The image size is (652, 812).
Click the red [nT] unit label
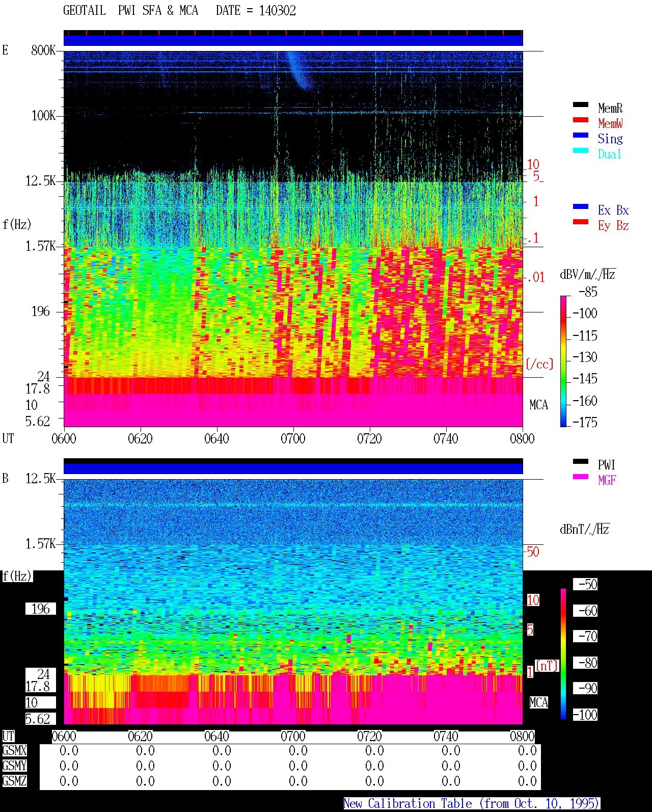547,666
